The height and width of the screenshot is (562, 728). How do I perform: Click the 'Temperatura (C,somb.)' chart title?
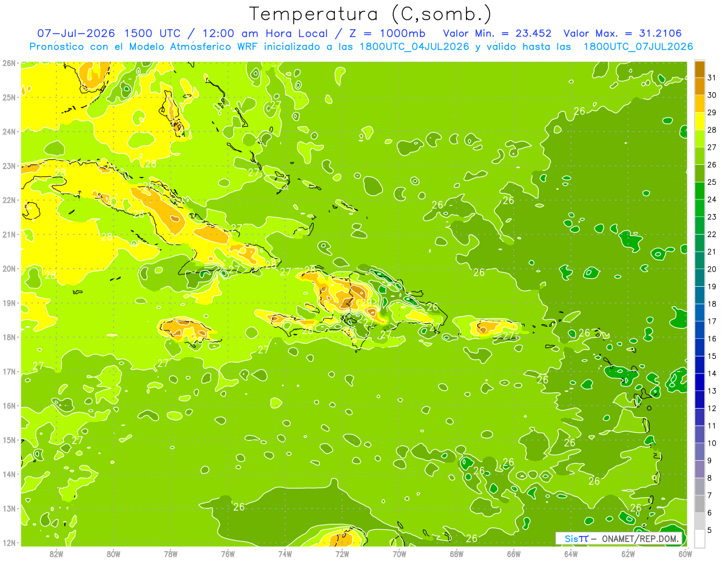pyautogui.click(x=370, y=14)
